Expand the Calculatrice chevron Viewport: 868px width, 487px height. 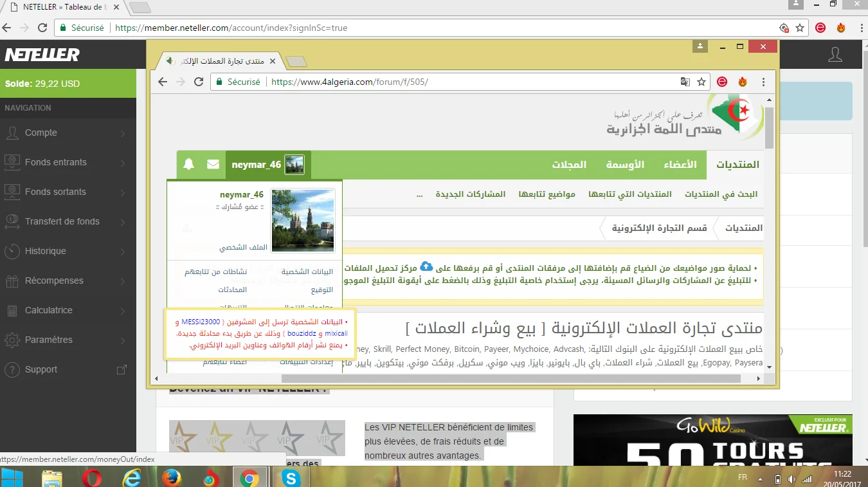[x=123, y=311]
